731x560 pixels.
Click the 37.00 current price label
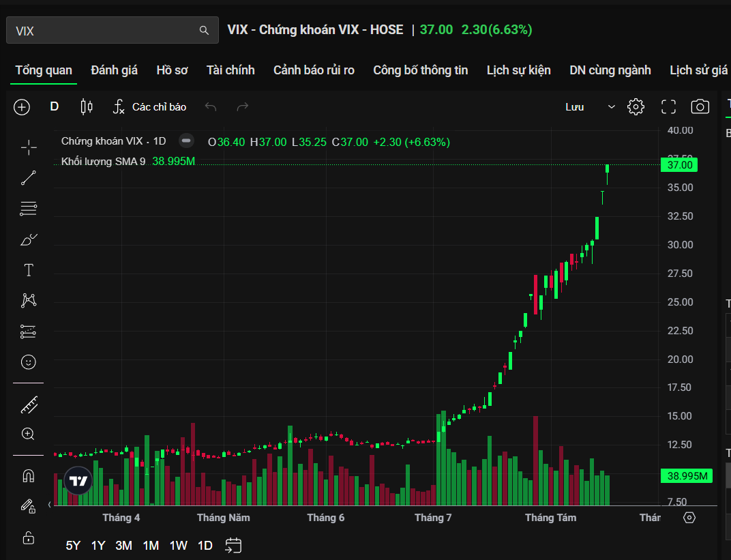pos(679,165)
